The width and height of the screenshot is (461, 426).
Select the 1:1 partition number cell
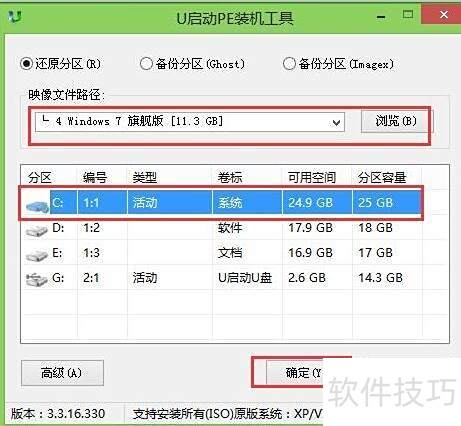pyautogui.click(x=102, y=202)
